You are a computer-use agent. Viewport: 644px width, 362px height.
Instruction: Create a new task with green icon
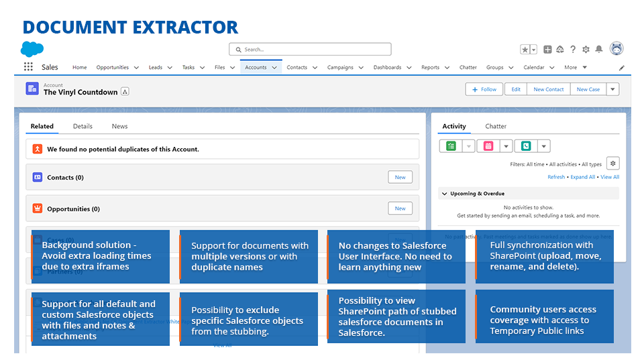click(451, 146)
